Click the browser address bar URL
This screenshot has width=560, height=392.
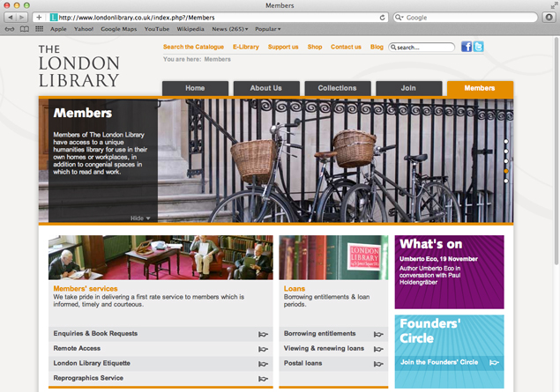click(x=137, y=18)
